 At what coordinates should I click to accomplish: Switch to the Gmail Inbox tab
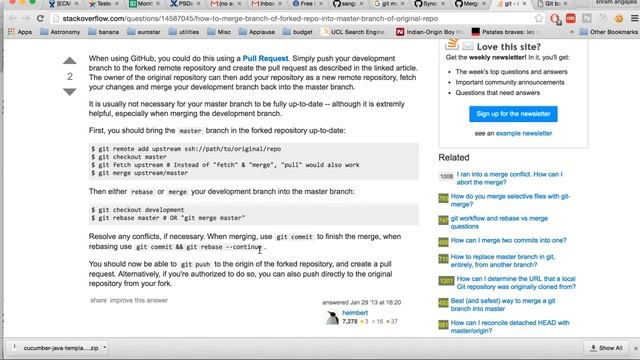point(267,4)
